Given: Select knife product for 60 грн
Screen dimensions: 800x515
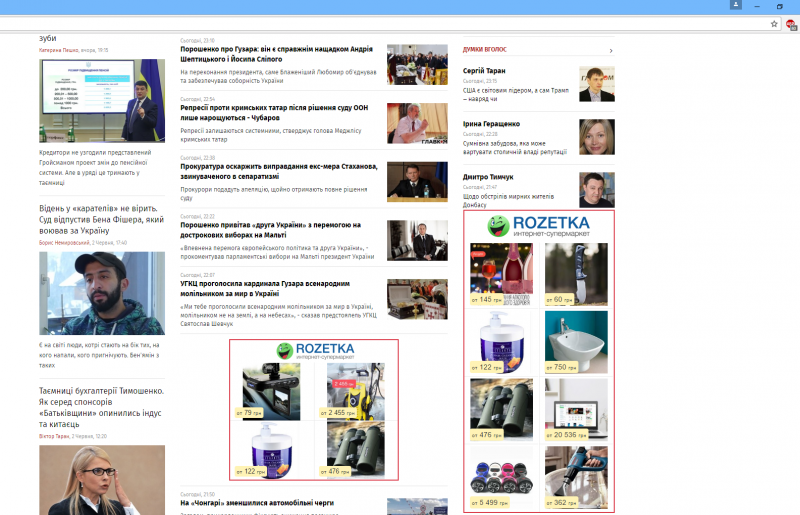Looking at the screenshot, I should coord(576,274).
